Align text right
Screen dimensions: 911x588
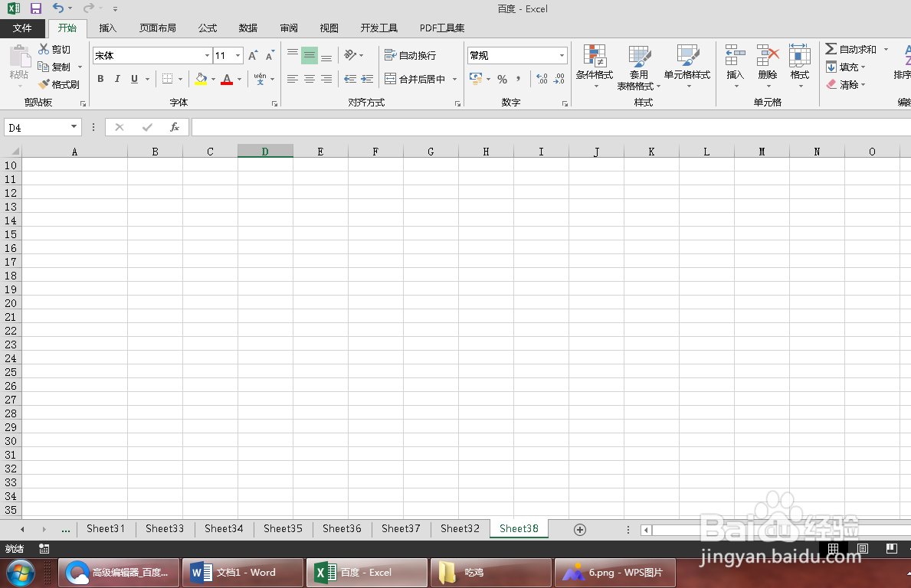point(326,79)
